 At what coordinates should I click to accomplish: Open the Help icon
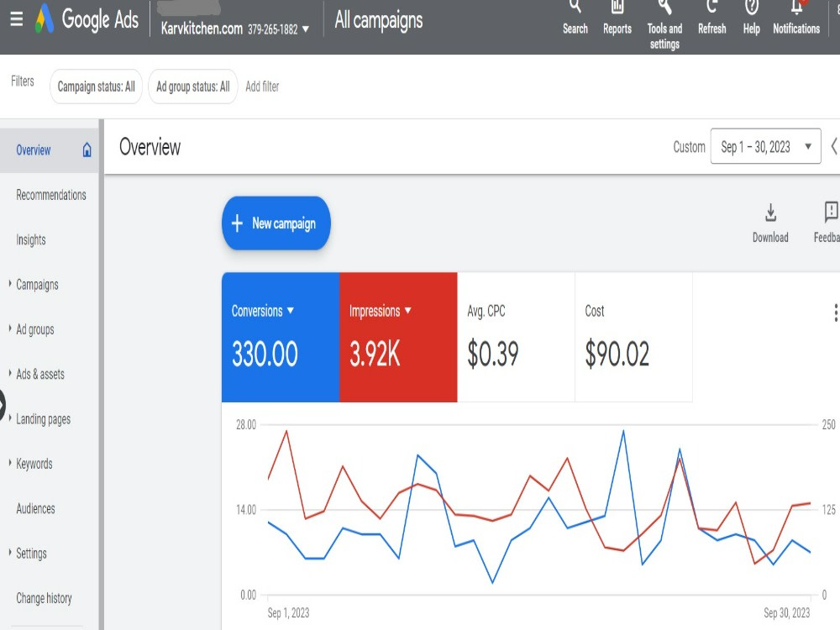point(752,7)
